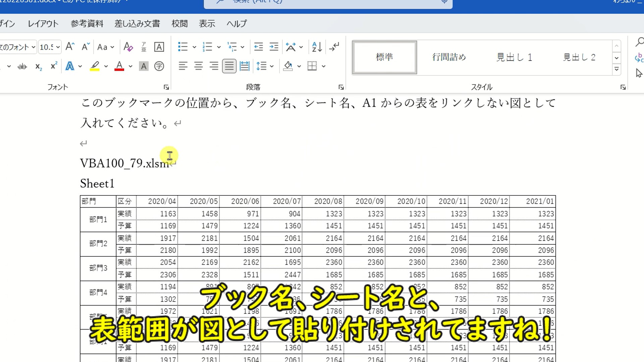644x362 pixels.
Task: Click the Sort (A-Z) icon
Action: pos(317,47)
